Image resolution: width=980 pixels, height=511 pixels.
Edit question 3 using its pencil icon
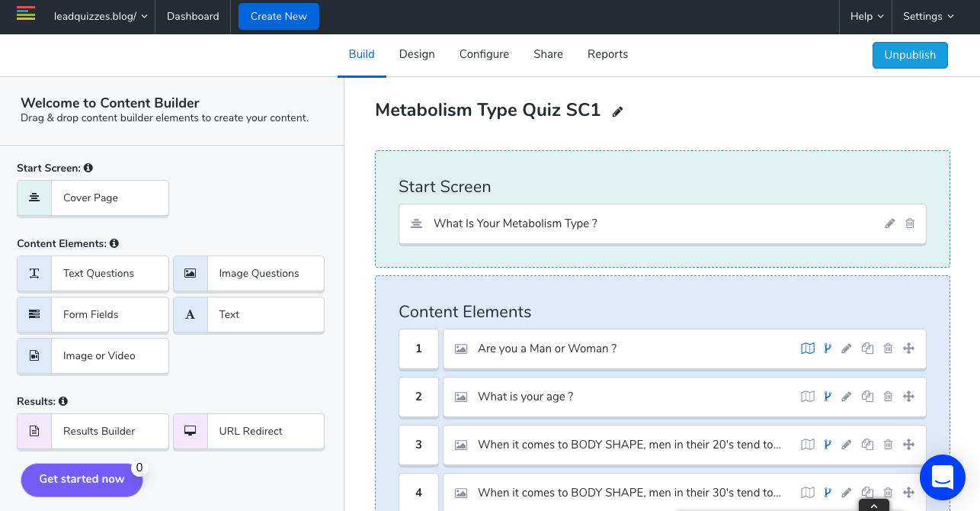[x=847, y=444]
